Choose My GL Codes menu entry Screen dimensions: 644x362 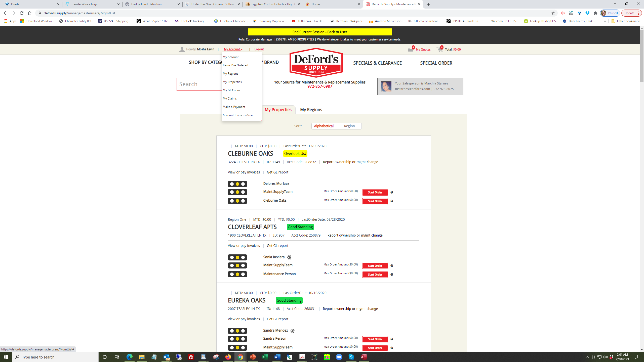pos(231,90)
